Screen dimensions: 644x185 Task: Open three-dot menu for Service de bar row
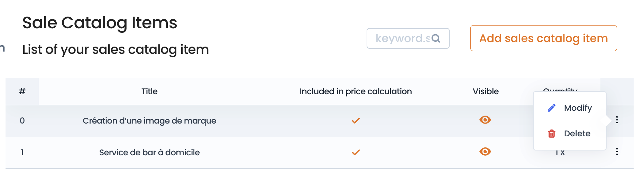[617, 152]
